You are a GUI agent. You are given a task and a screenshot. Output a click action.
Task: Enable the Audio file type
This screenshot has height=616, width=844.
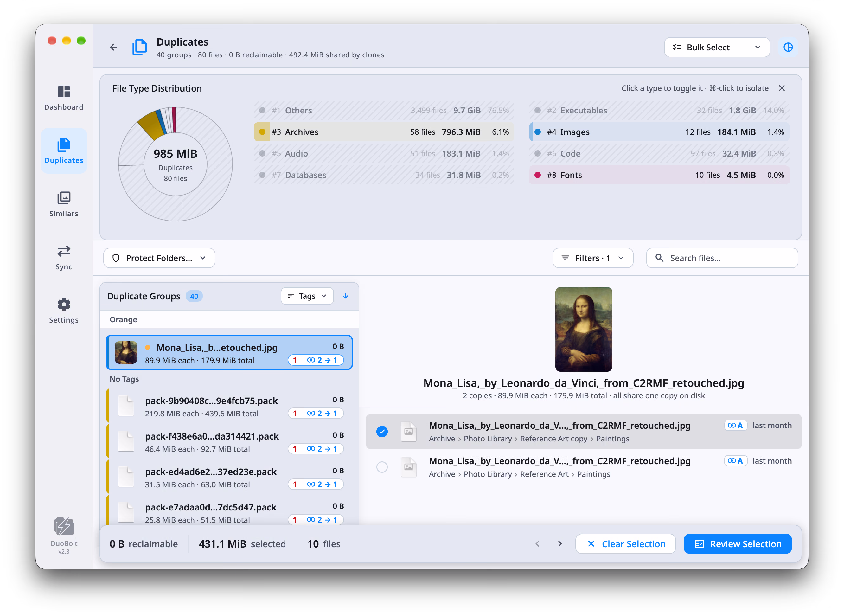click(384, 154)
